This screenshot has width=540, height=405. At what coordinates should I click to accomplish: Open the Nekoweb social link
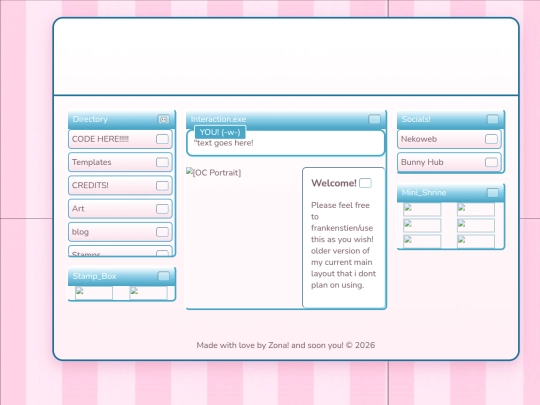point(449,139)
